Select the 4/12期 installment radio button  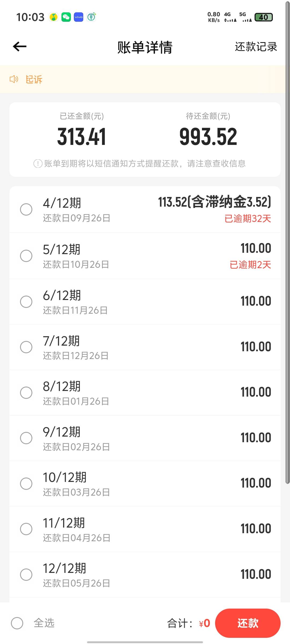pos(26,209)
